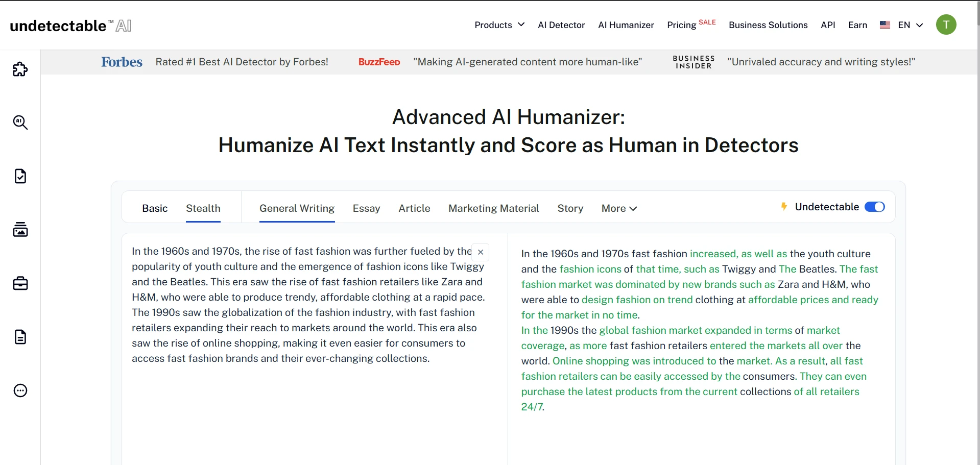Select the Marketing Material tab
The height and width of the screenshot is (465, 980).
[494, 208]
